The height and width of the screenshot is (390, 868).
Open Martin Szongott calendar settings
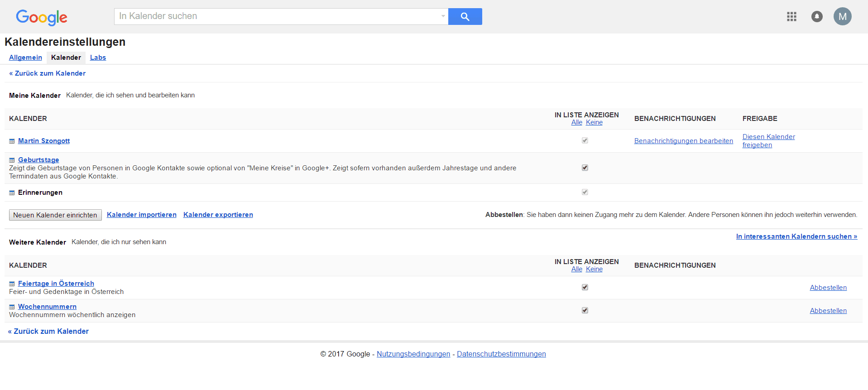44,141
